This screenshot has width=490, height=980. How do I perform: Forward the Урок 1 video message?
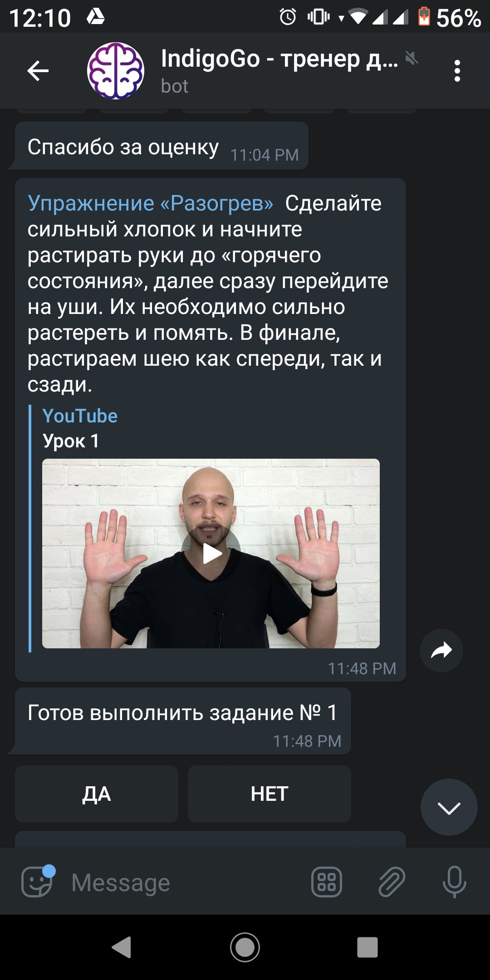[x=441, y=651]
